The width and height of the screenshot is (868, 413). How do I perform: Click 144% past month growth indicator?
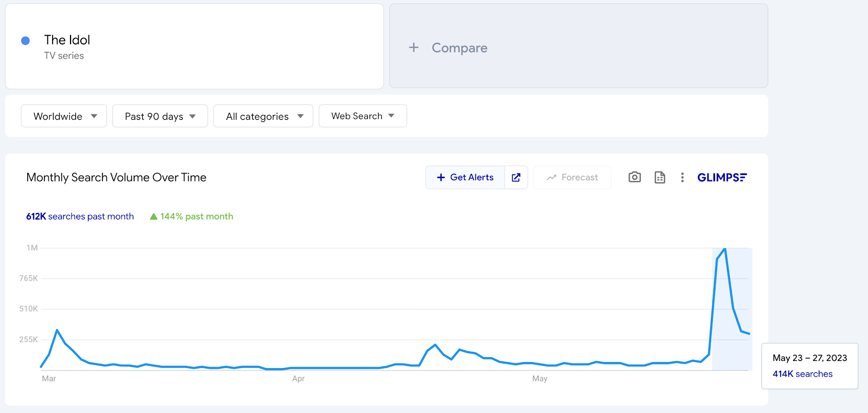pyautogui.click(x=192, y=216)
